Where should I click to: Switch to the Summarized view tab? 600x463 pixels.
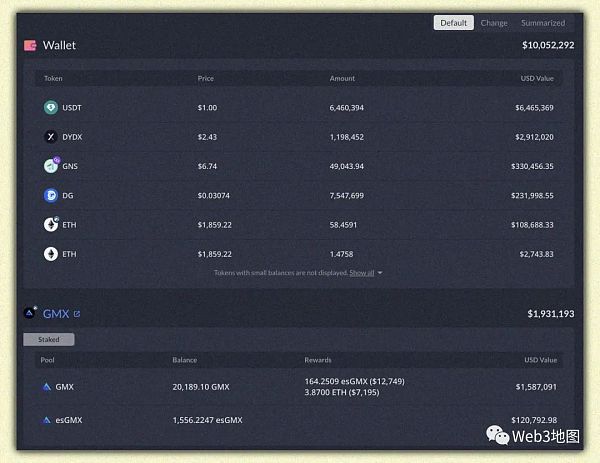click(543, 23)
